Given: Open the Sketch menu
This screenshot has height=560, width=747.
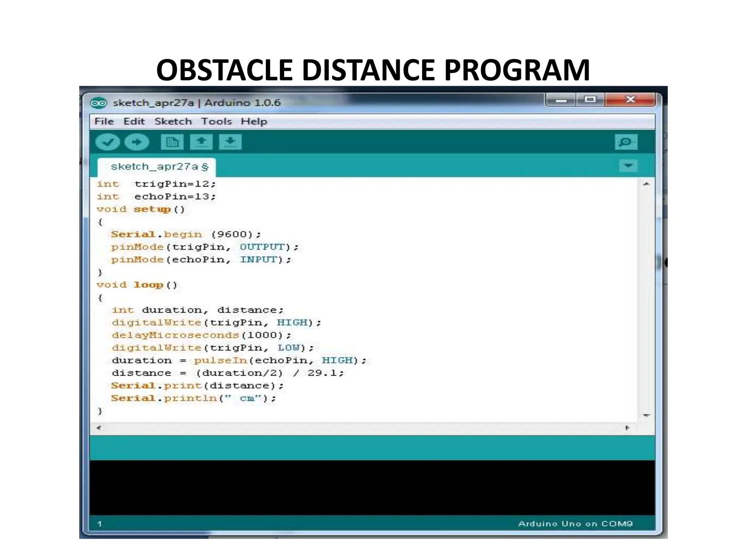Looking at the screenshot, I should coord(173,121).
